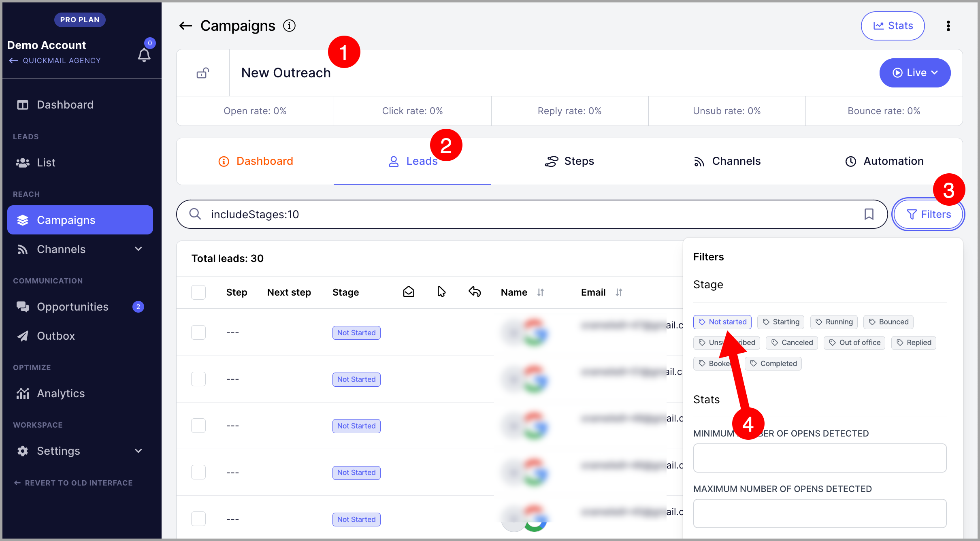Viewport: 980px width, 541px height.
Task: Open Campaigns in the sidebar
Action: pyautogui.click(x=80, y=220)
